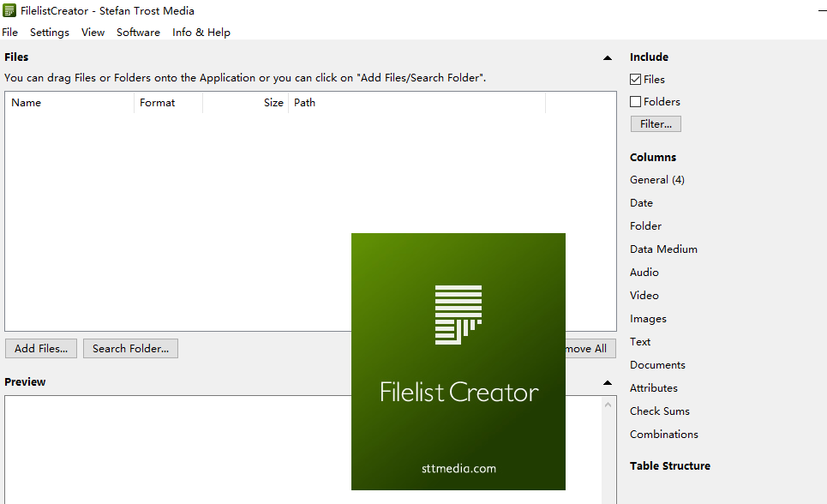This screenshot has height=504, width=827.
Task: Click the Preview scrollbar up arrow
Action: point(608,405)
